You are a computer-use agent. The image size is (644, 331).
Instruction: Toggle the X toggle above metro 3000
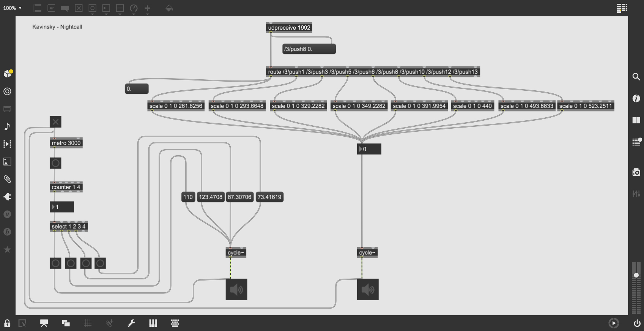point(55,122)
